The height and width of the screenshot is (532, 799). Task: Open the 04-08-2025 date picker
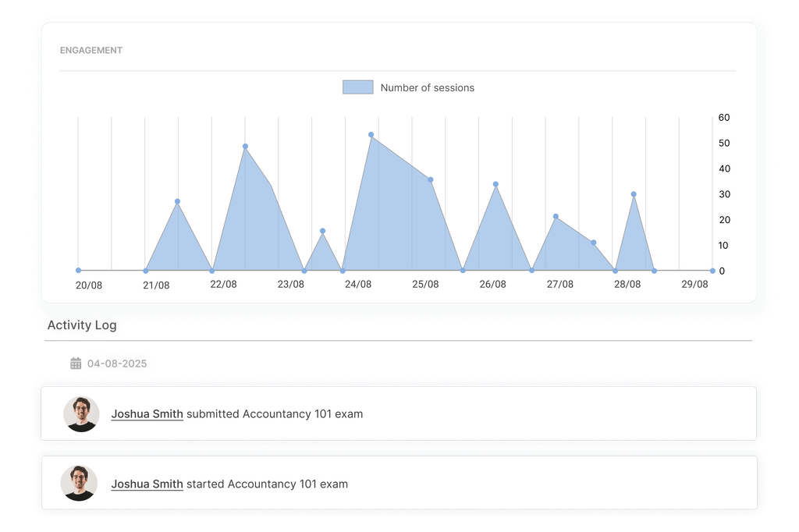point(117,364)
